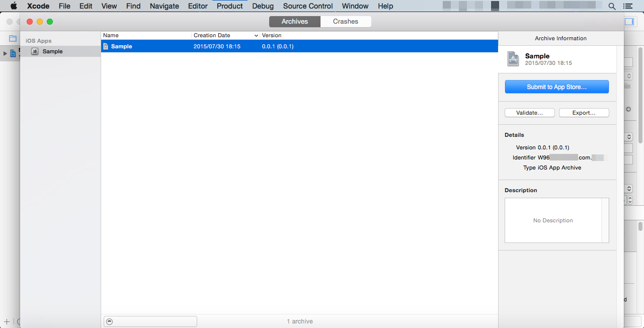This screenshot has width=644, height=328.
Task: Open the Help menu
Action: point(385,6)
